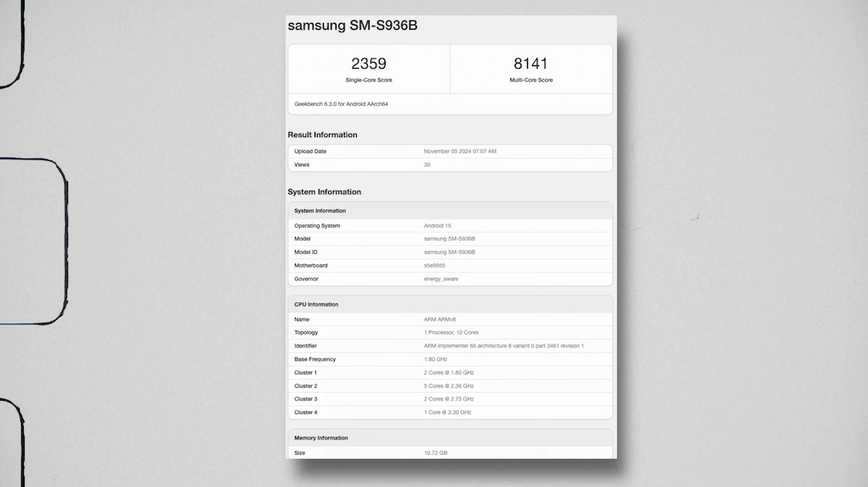Select 1 Core @ 3.30 GHz value

pyautogui.click(x=448, y=412)
